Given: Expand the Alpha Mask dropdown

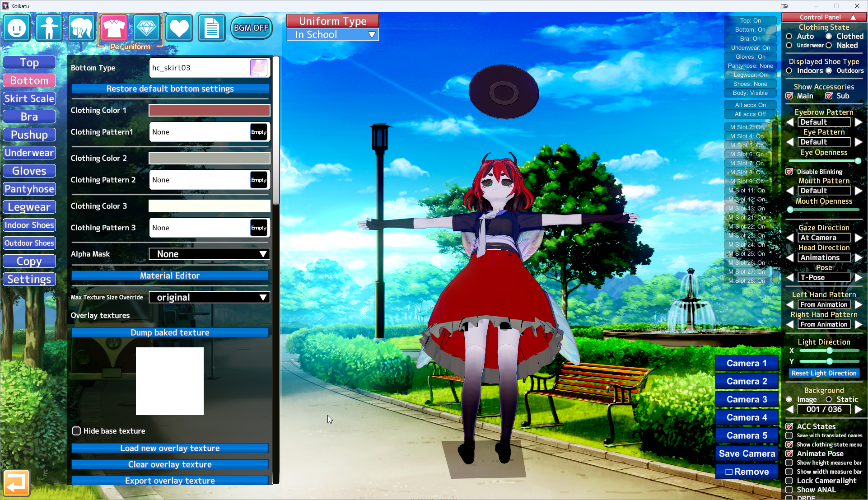Looking at the screenshot, I should pos(210,254).
